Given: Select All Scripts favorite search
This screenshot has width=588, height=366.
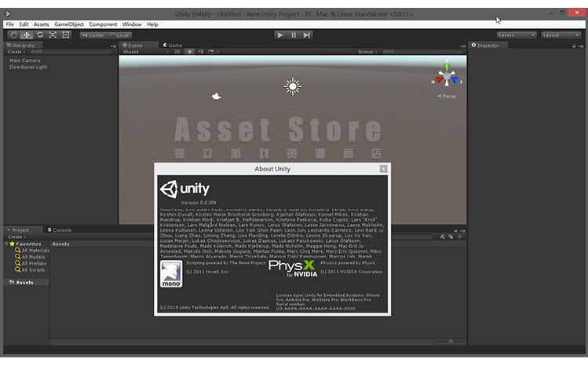Looking at the screenshot, I should tap(30, 269).
